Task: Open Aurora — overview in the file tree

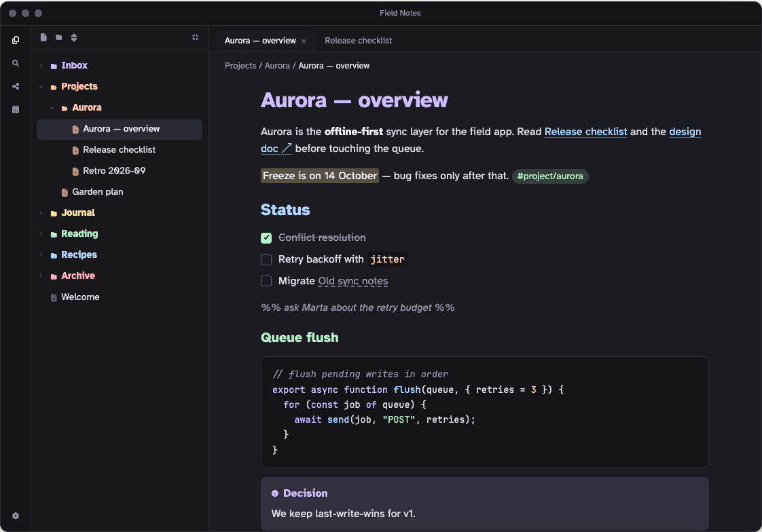Action: tap(120, 129)
